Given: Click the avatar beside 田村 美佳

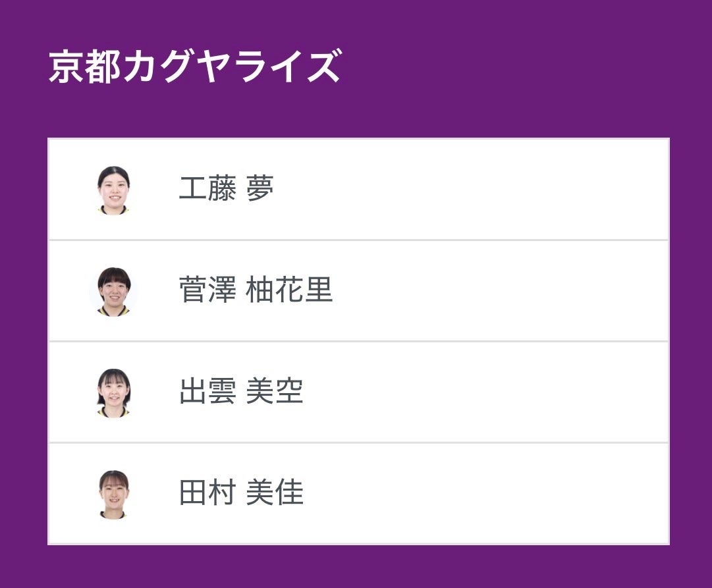Looking at the screenshot, I should [x=113, y=494].
